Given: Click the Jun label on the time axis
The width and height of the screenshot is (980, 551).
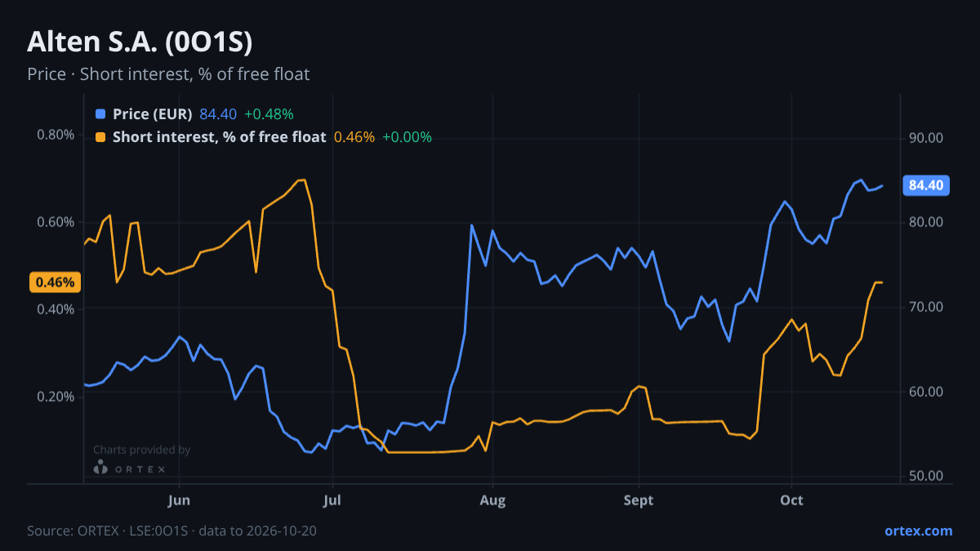Looking at the screenshot, I should pos(179,500).
